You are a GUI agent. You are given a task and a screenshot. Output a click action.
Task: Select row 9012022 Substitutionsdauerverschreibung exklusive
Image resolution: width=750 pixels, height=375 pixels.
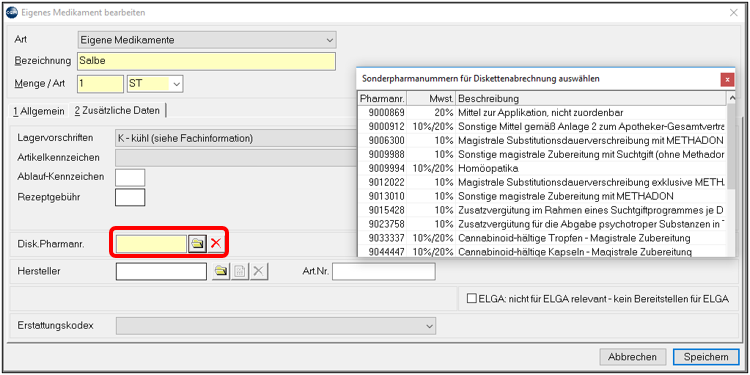tap(542, 182)
